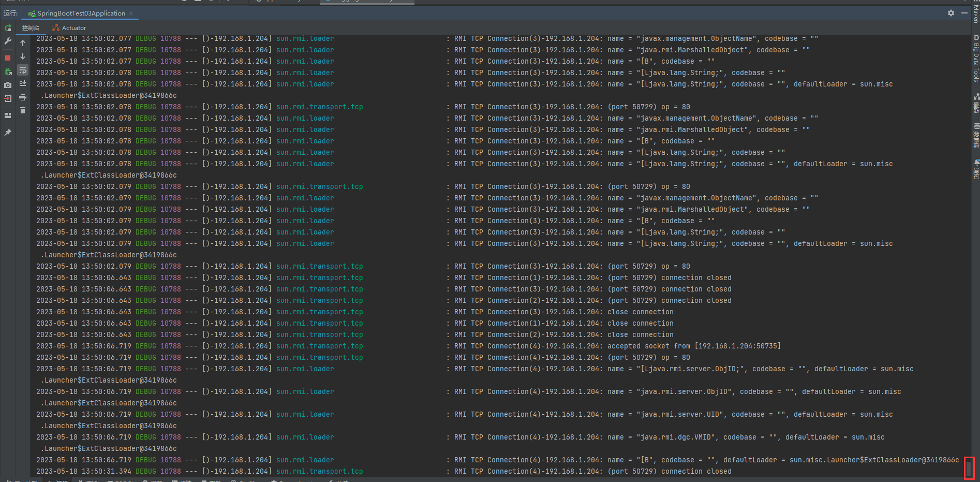
Task: Close the SpringBootTest03Application tab
Action: pyautogui.click(x=131, y=13)
